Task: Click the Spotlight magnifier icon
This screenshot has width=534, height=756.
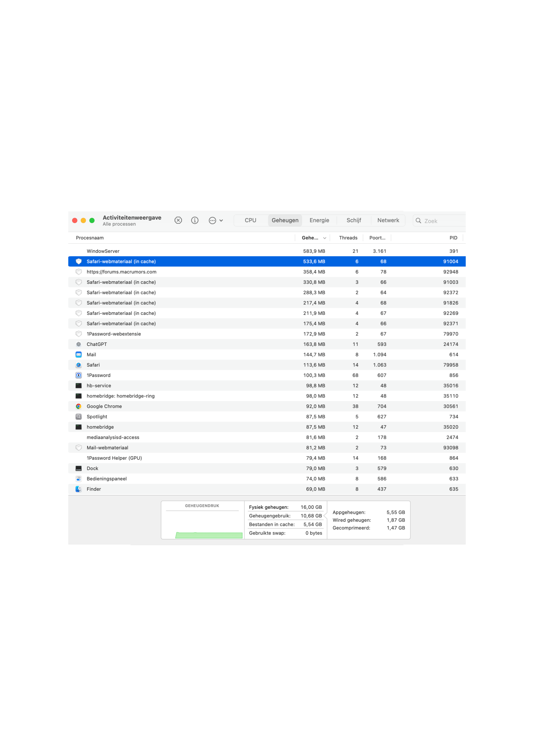Action: click(x=79, y=417)
